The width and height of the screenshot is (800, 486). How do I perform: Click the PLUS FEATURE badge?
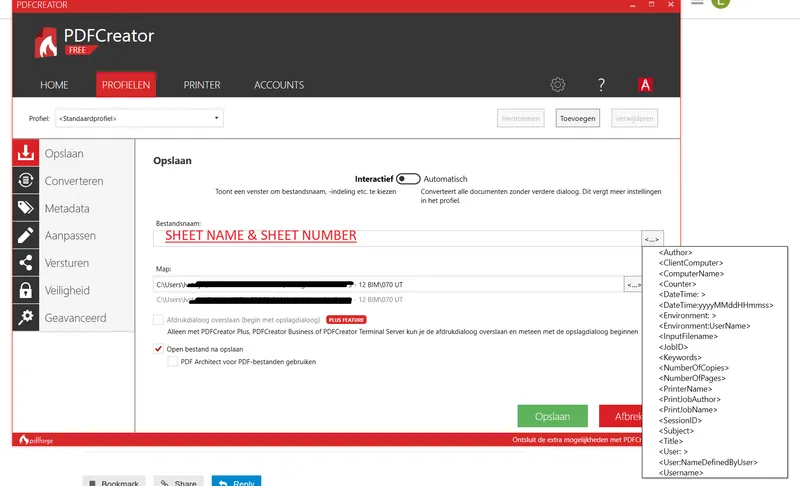[x=346, y=320]
